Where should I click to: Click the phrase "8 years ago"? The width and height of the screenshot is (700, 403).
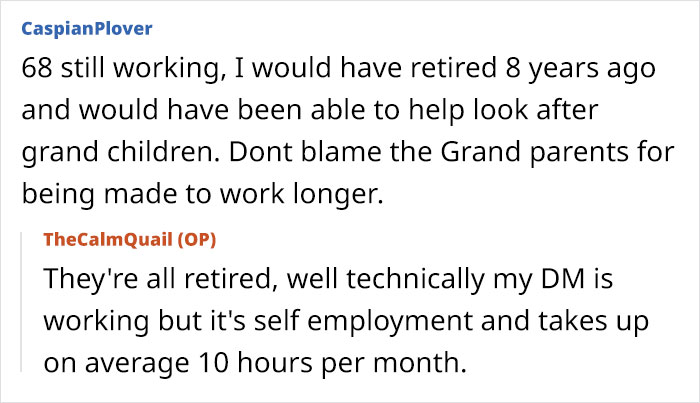(x=580, y=69)
